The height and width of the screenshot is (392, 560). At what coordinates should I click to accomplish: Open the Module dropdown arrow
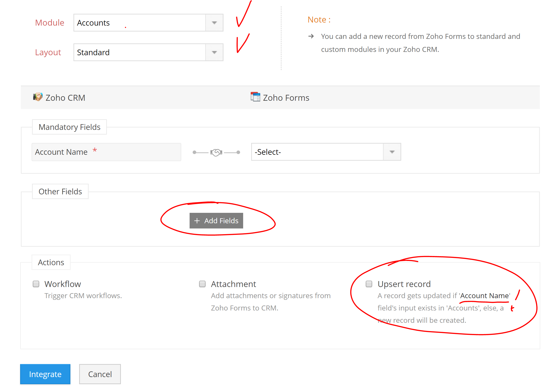(214, 23)
